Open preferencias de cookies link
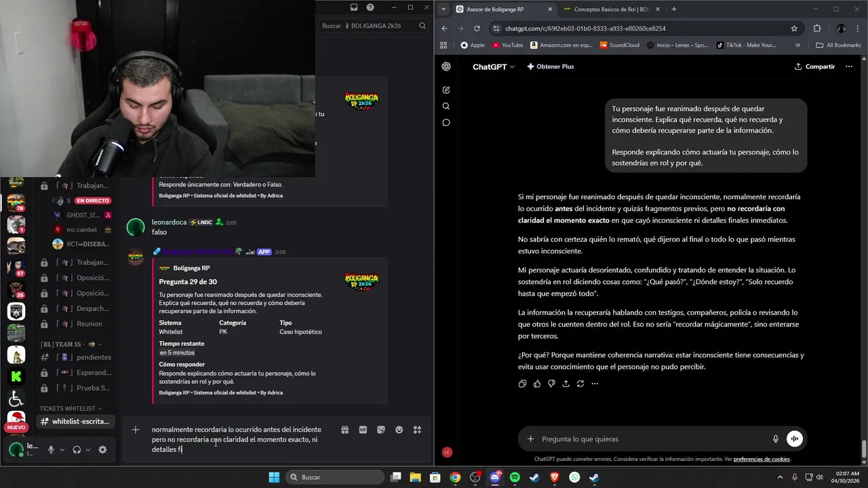Viewport: 868px width, 488px height. 762,459
